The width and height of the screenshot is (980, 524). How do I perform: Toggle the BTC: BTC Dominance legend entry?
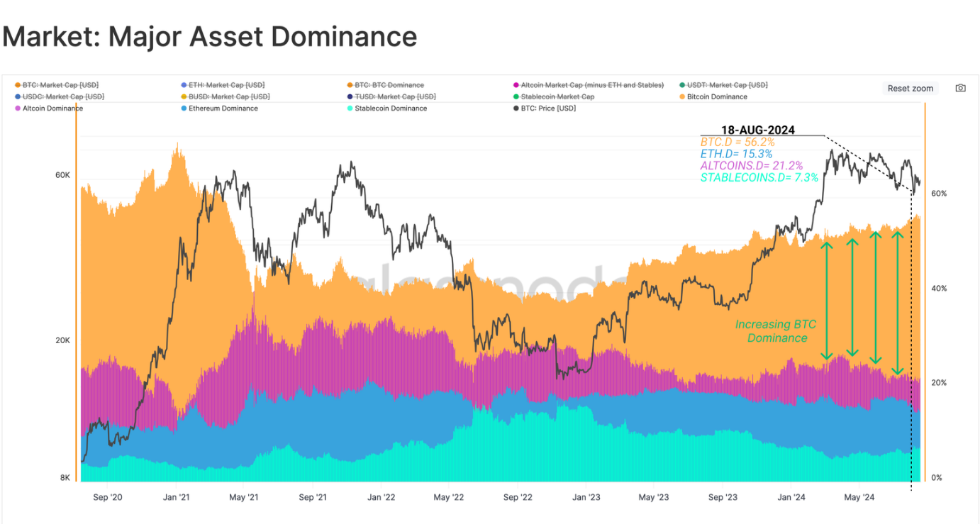(389, 85)
